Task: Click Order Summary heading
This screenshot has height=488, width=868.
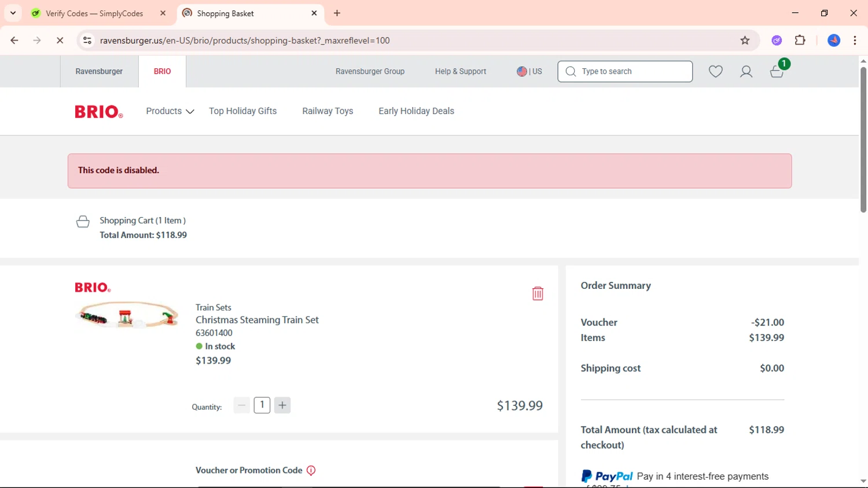Action: [616, 285]
